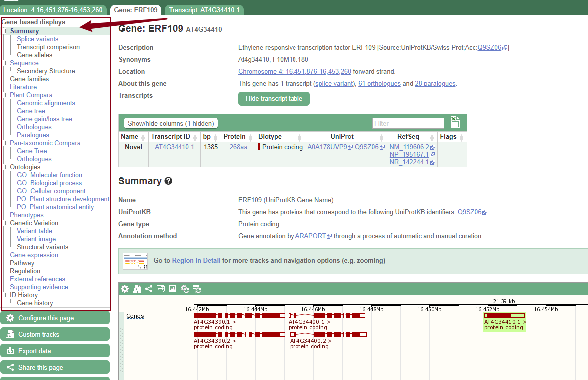Open transcript AT4G34410.1 table link
Viewport: 588px width, 380px height.
pos(174,147)
